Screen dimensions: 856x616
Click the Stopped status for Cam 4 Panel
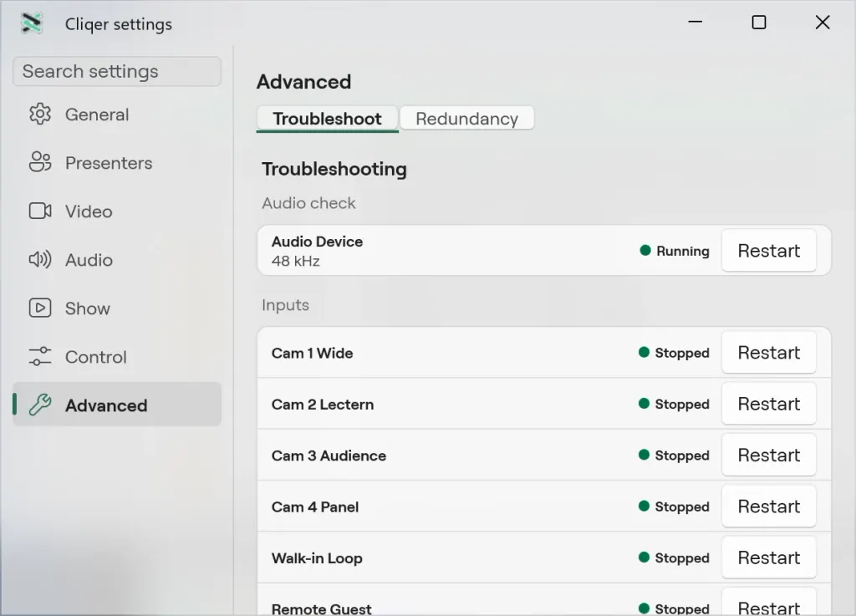[x=682, y=507]
